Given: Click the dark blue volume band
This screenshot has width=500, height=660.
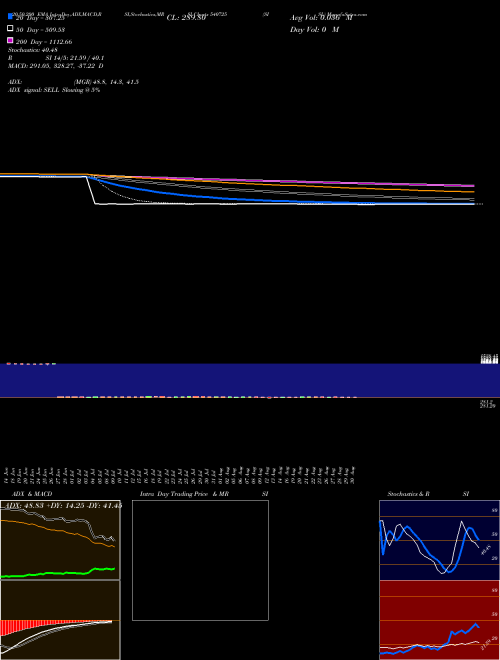Looking at the screenshot, I should (250, 380).
